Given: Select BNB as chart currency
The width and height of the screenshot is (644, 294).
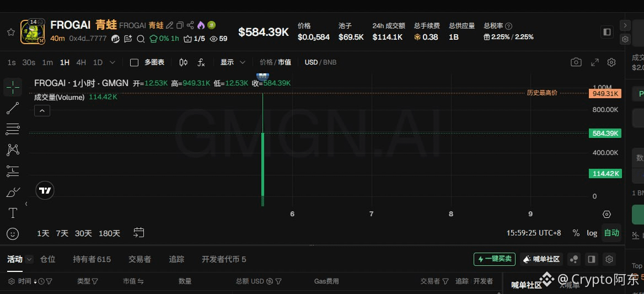Looking at the screenshot, I should click(330, 62).
